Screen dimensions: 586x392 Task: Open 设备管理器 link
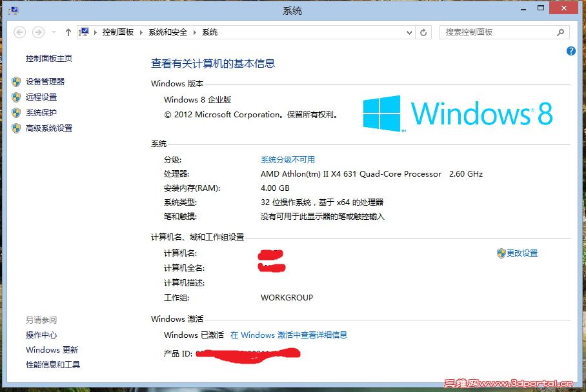45,81
